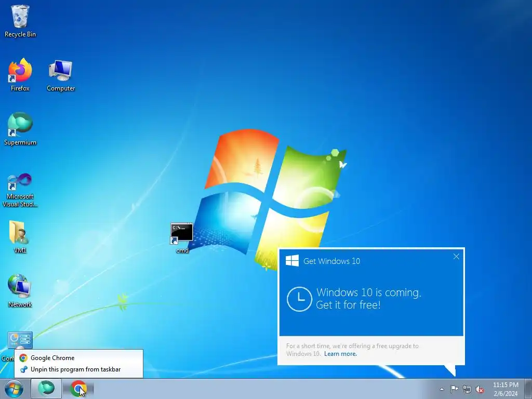Open the clock showing 11:15 PM
532x399 pixels.
coord(506,389)
